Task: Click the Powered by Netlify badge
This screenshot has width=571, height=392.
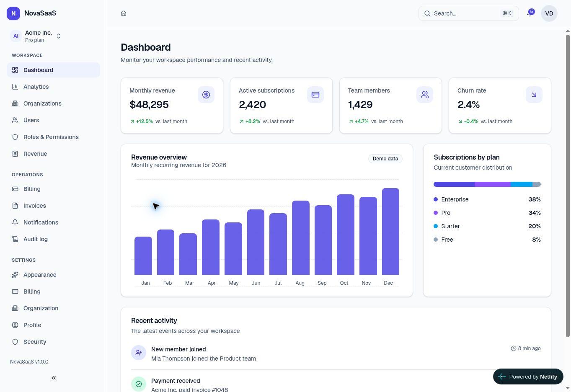Action: 528,377
